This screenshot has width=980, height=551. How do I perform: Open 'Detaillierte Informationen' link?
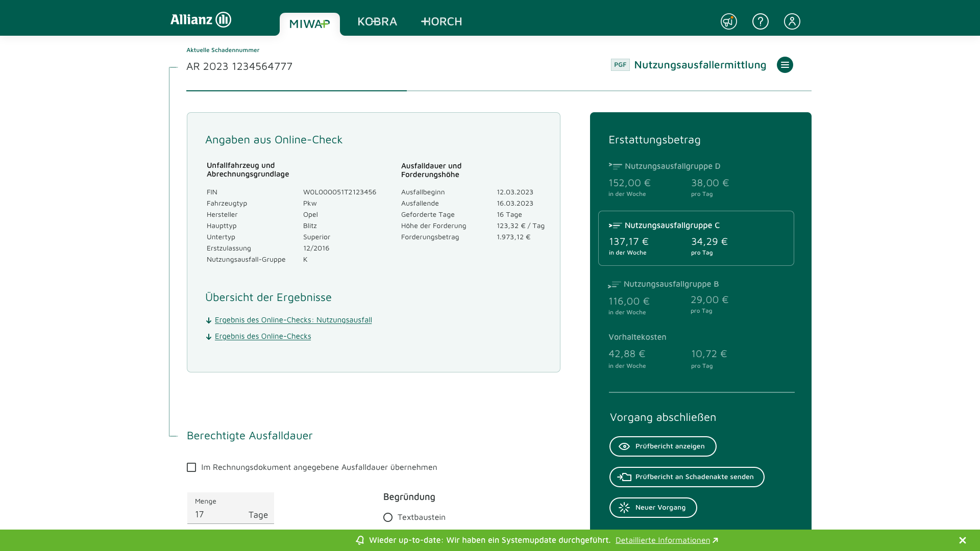663,540
